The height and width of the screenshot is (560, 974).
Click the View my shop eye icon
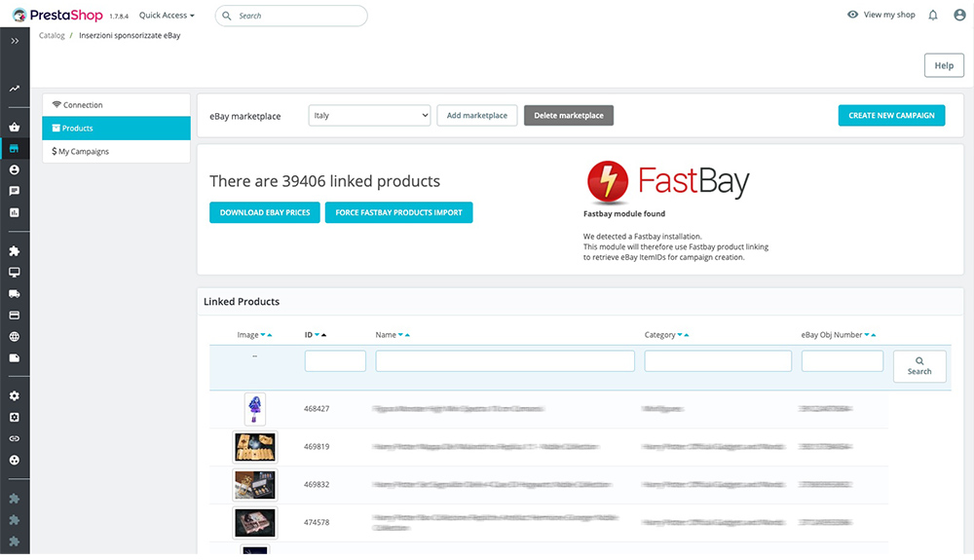[853, 15]
